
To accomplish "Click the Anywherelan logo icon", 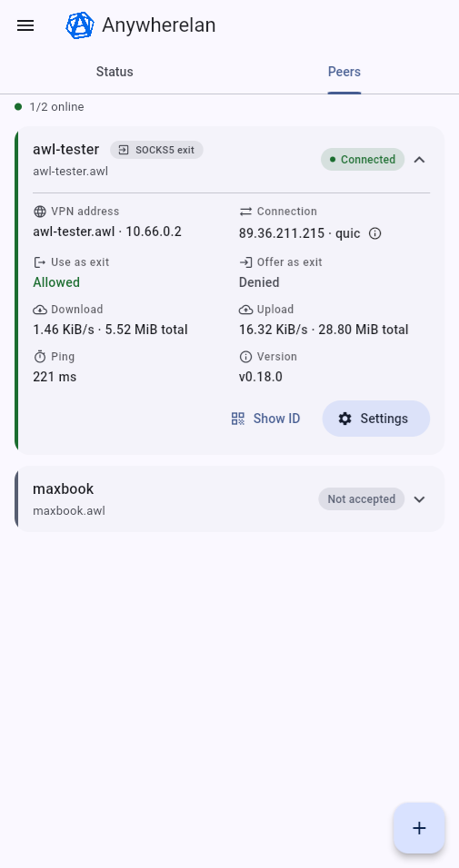I will pyautogui.click(x=80, y=25).
